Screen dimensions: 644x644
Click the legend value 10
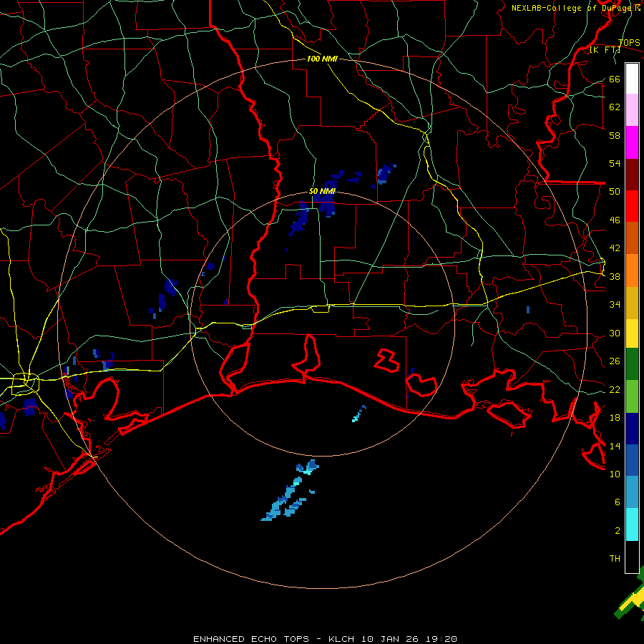click(615, 474)
